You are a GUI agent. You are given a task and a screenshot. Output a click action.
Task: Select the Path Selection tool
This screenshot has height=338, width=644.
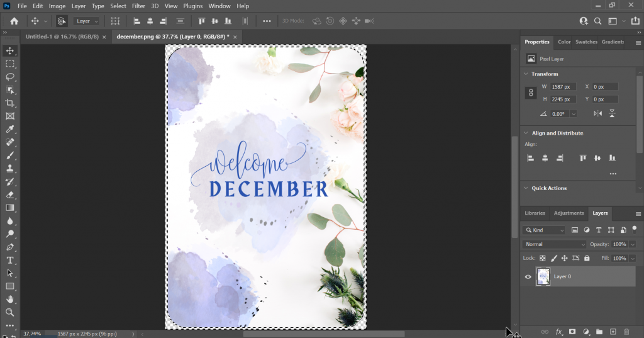tap(10, 273)
